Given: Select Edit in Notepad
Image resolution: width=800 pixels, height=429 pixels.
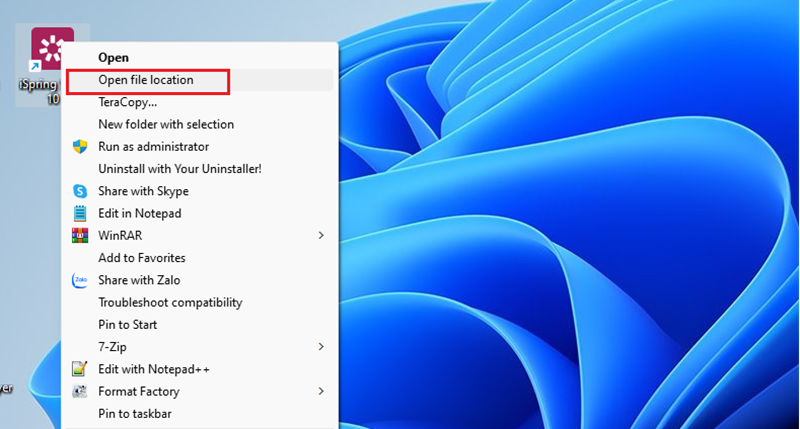Looking at the screenshot, I should (x=199, y=213).
